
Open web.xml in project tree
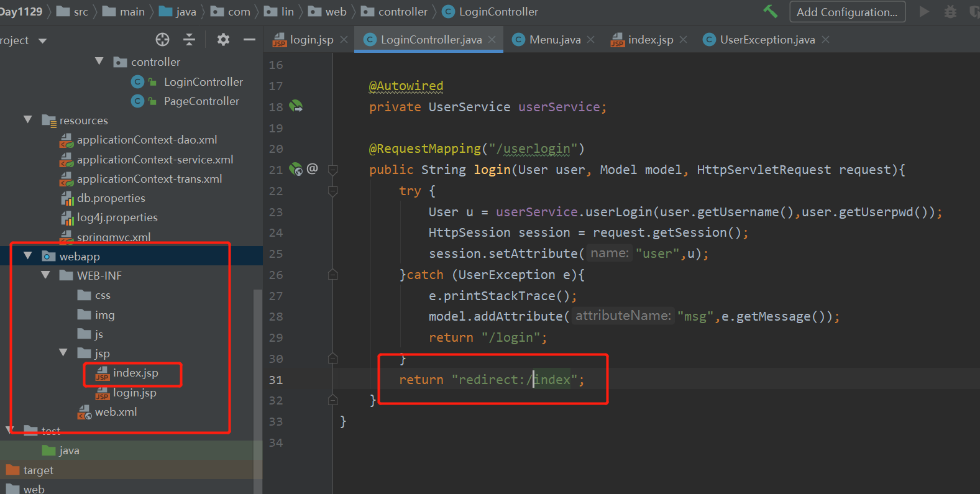(x=116, y=412)
